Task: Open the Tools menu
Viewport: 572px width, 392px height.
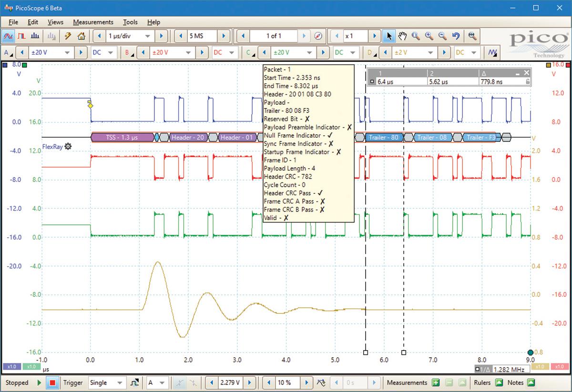Action: pos(130,22)
